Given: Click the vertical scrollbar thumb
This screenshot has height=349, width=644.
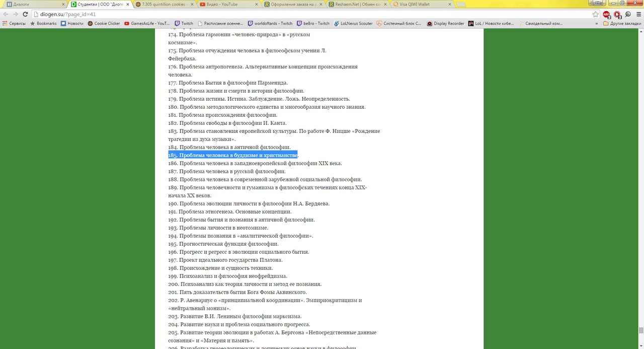Looking at the screenshot, I should (640, 331).
